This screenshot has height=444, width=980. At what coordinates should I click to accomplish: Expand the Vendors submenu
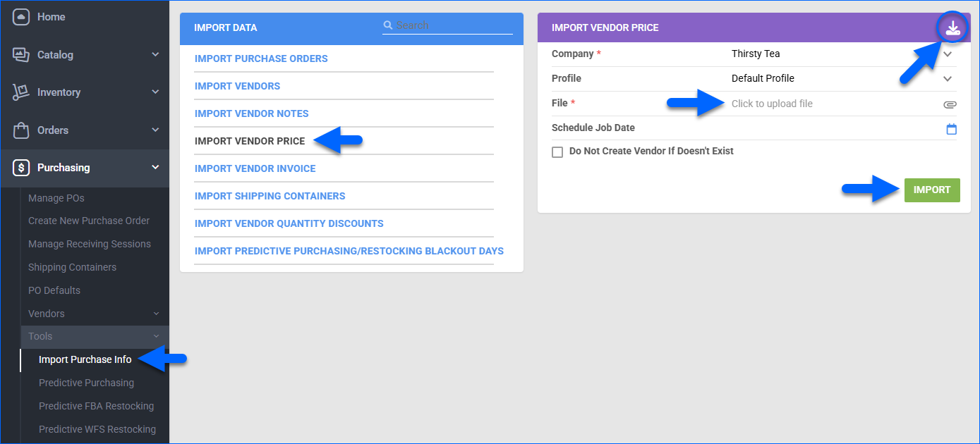pos(156,314)
